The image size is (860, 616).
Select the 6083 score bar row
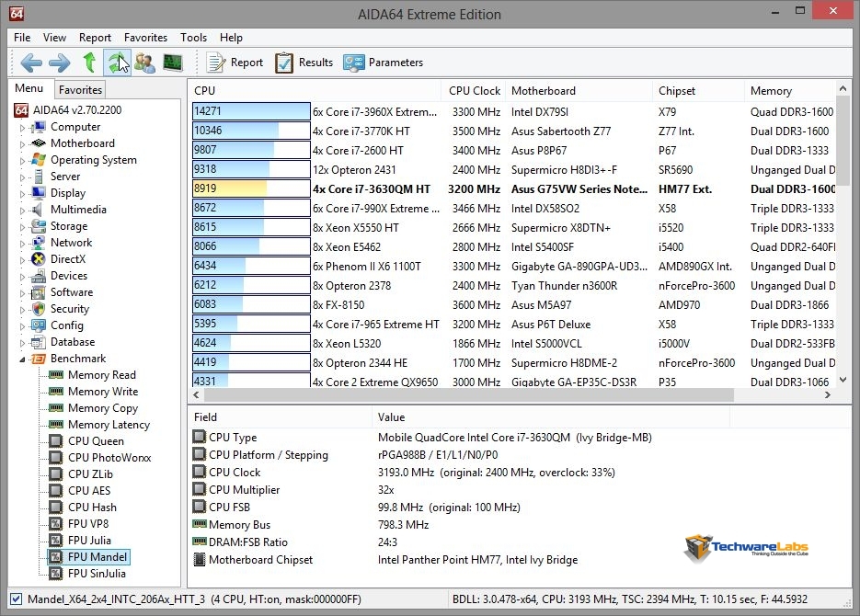[251, 304]
